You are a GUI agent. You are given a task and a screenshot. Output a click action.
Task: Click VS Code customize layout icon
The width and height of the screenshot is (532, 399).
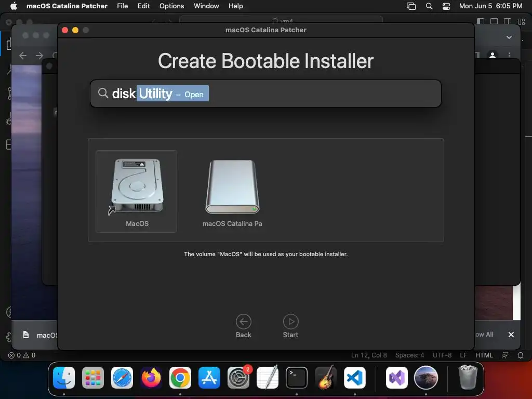(x=522, y=21)
